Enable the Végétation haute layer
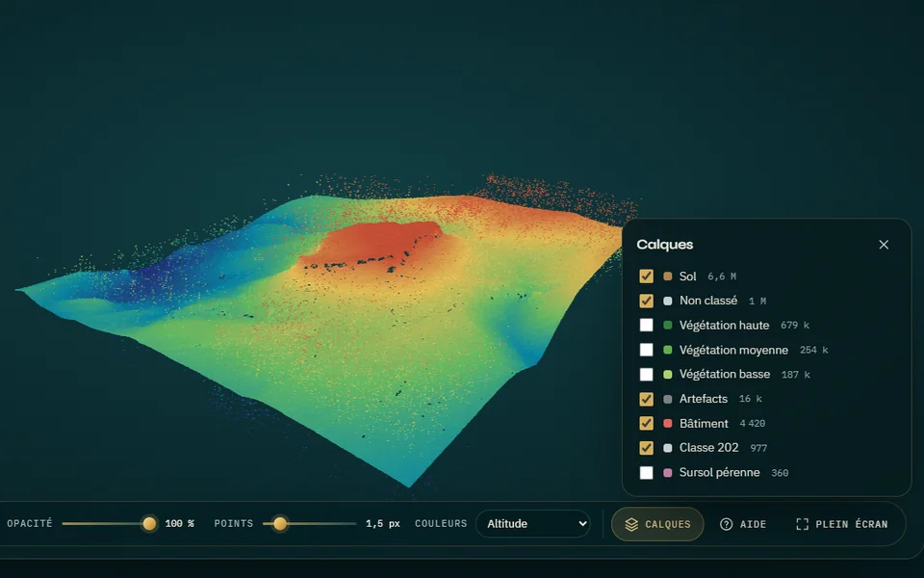Image resolution: width=924 pixels, height=578 pixels. pyautogui.click(x=647, y=325)
